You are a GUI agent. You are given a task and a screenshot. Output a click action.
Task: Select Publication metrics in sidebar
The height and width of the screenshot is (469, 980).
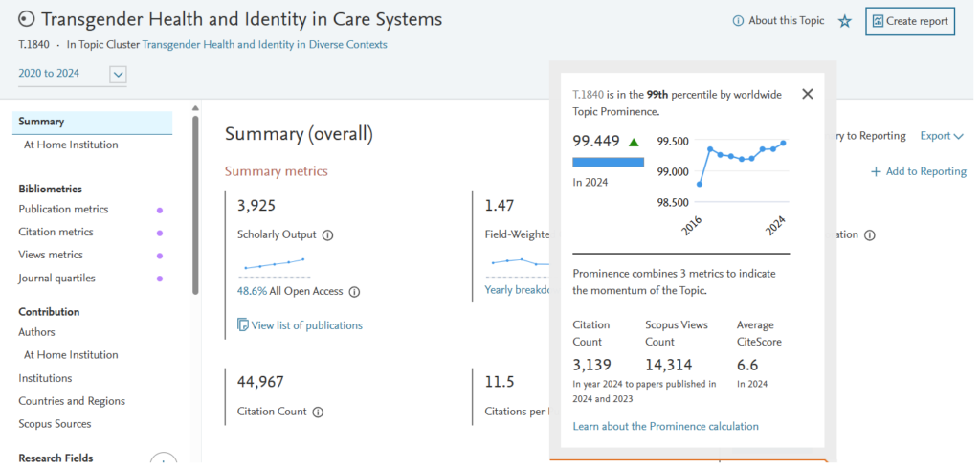point(63,210)
